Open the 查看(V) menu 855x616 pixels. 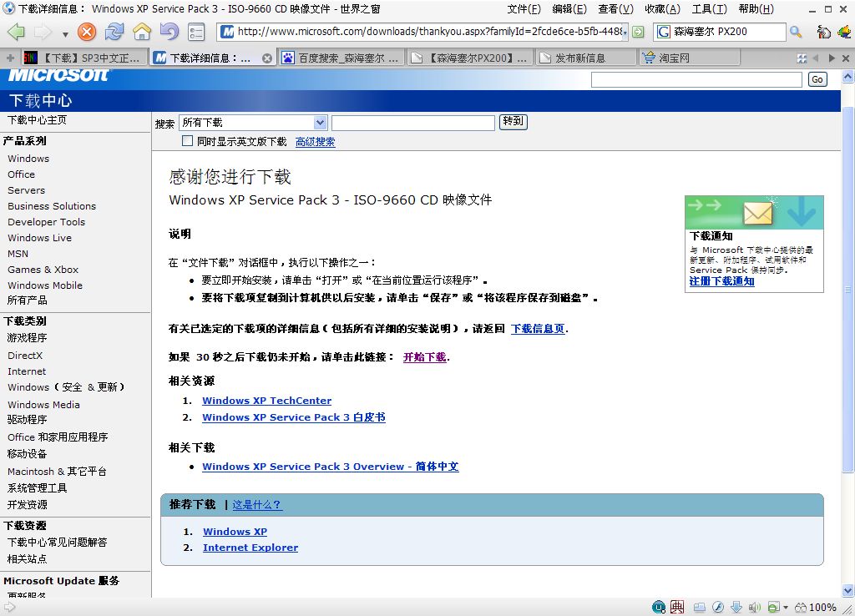pyautogui.click(x=615, y=8)
